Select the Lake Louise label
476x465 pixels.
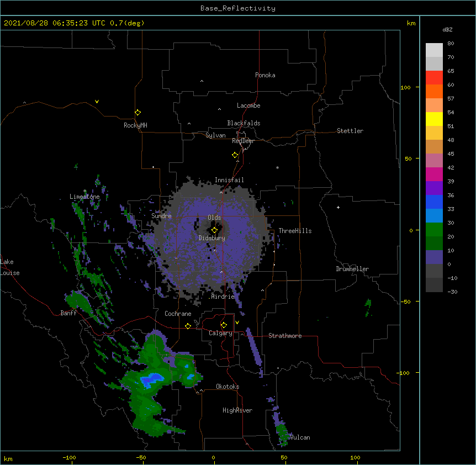(10, 267)
